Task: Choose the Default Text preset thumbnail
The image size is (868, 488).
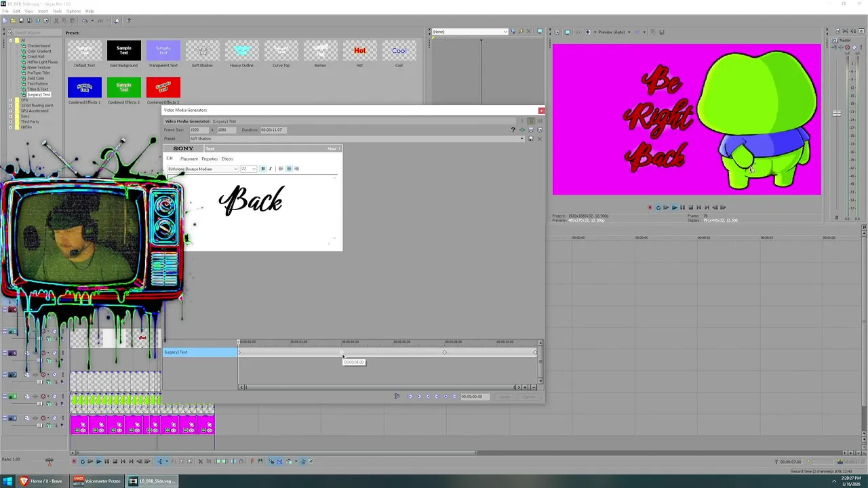Action: click(x=84, y=51)
